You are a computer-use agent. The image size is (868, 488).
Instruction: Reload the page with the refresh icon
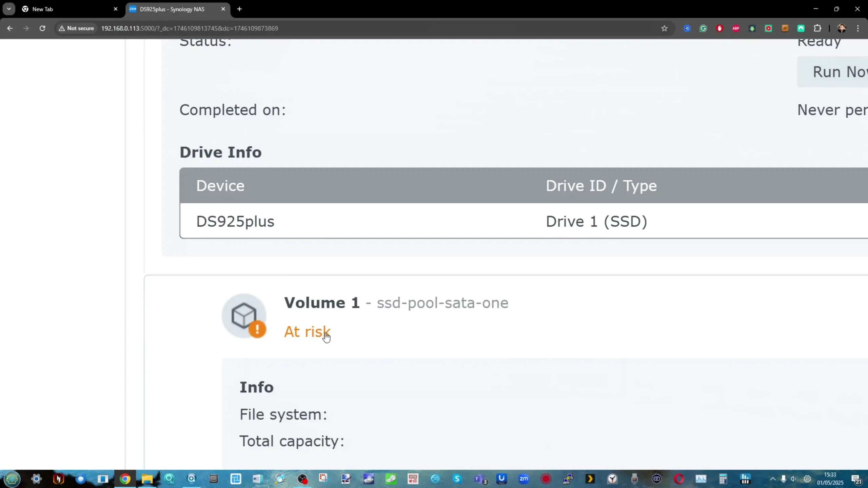coord(42,28)
